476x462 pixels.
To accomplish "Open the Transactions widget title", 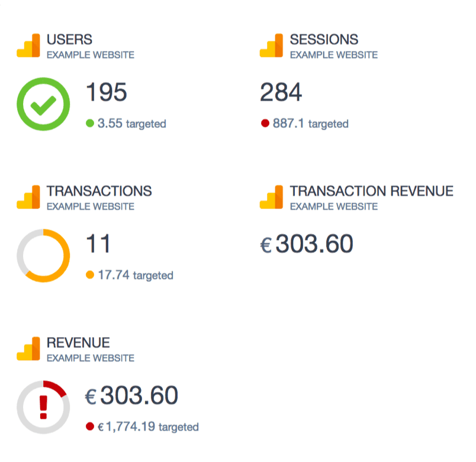I will tap(99, 191).
